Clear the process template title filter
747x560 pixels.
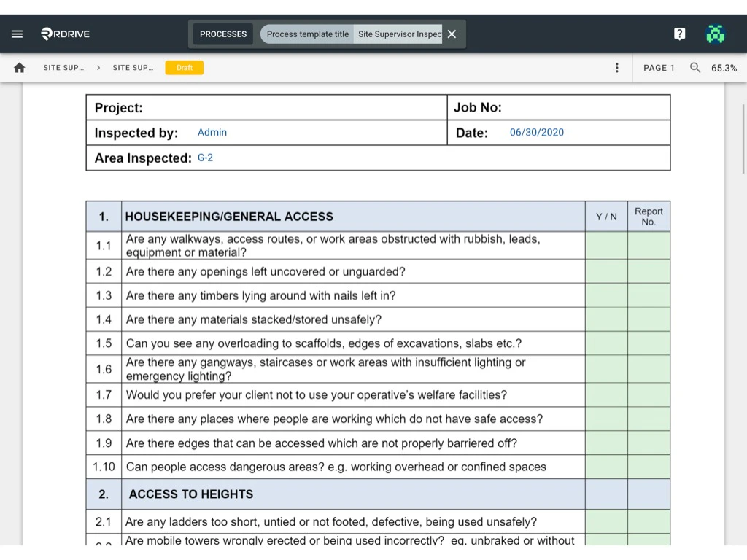coord(452,34)
